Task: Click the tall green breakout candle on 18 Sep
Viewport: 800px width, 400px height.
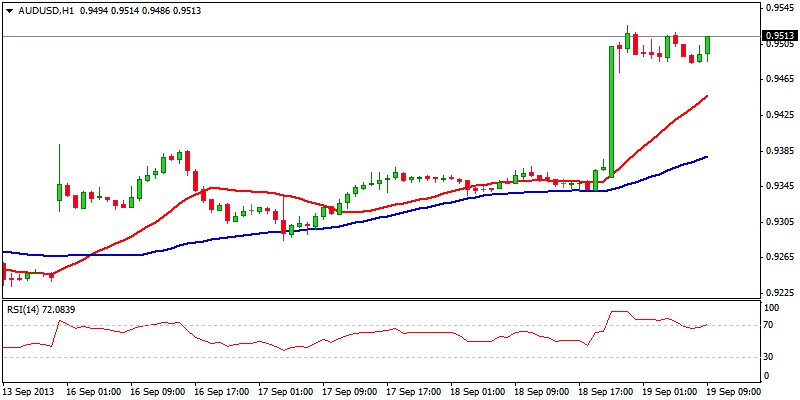Action: click(611, 112)
